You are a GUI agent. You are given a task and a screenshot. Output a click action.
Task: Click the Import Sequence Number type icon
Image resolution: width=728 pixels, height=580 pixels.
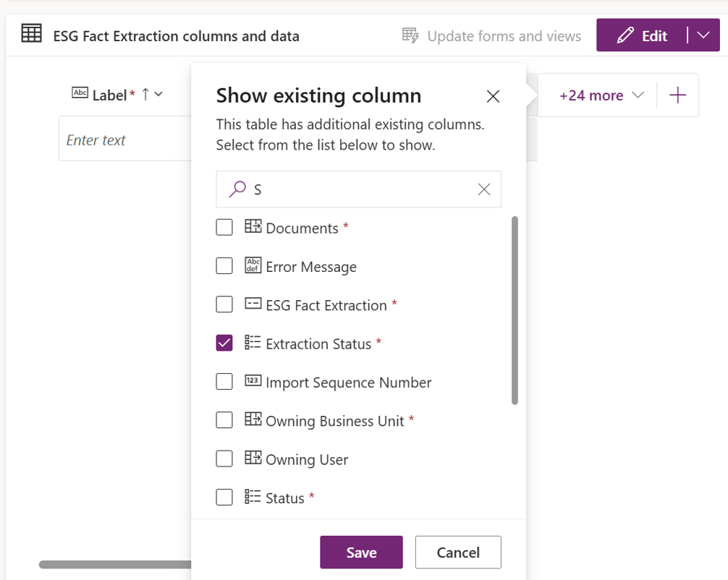click(253, 381)
